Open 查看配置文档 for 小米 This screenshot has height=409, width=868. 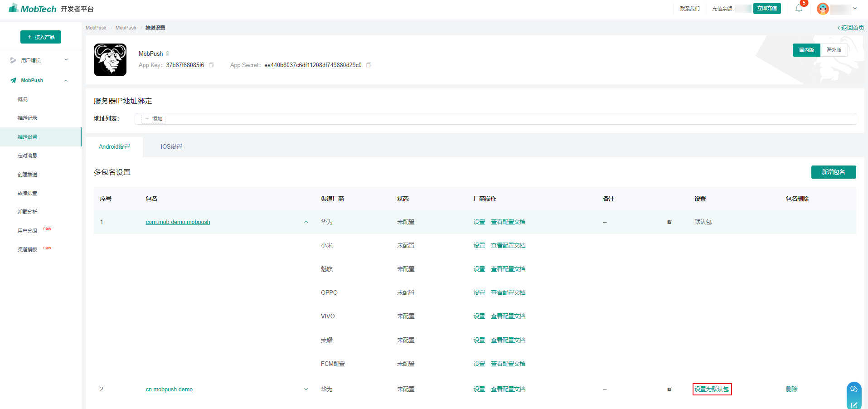point(508,246)
